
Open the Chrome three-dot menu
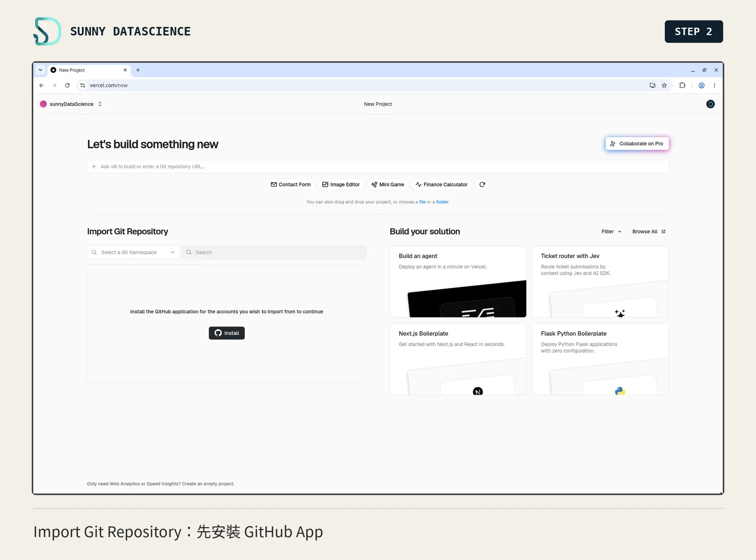tap(714, 86)
